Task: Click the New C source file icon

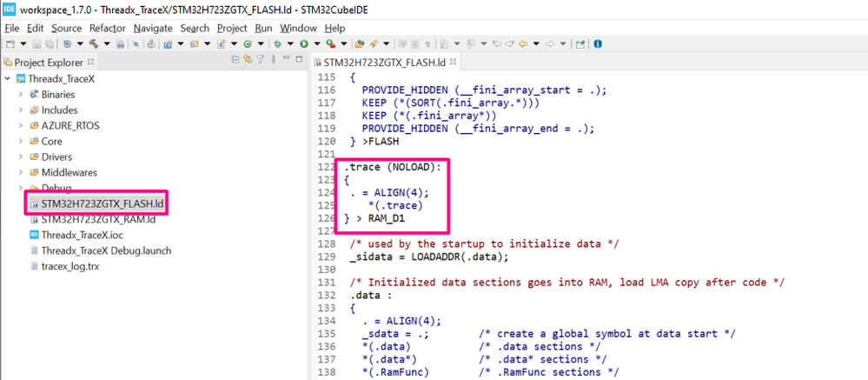Action: 222,43
